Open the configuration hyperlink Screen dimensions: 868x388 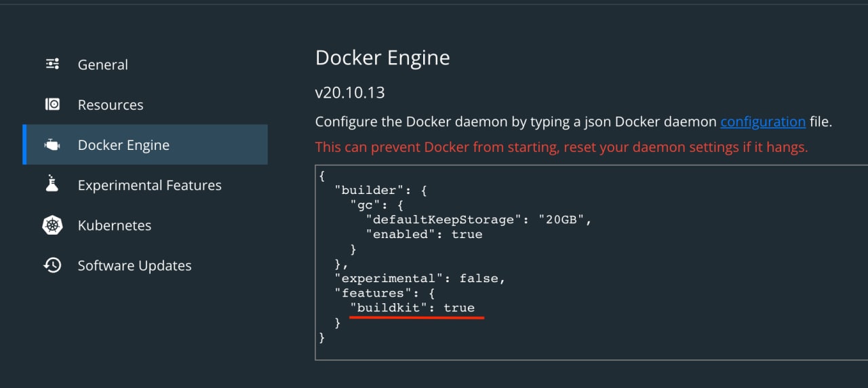(762, 122)
